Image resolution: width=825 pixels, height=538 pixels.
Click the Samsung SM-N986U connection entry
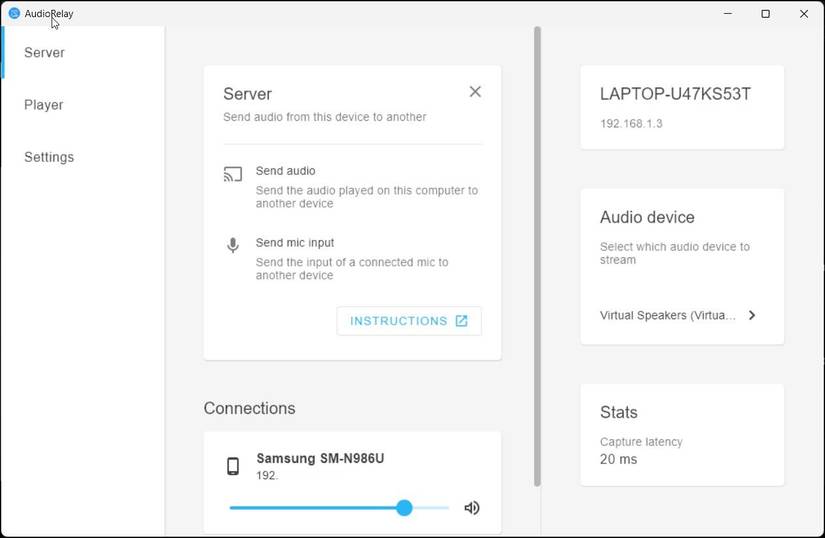[320, 459]
